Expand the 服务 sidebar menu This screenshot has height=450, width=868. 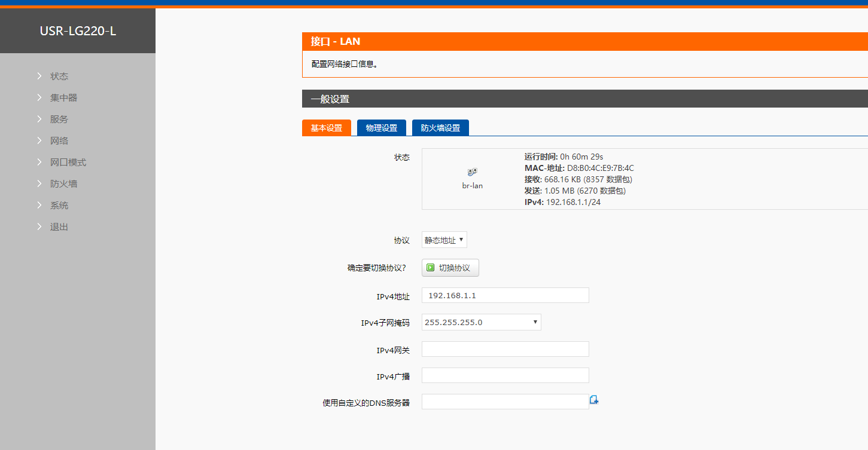point(59,120)
